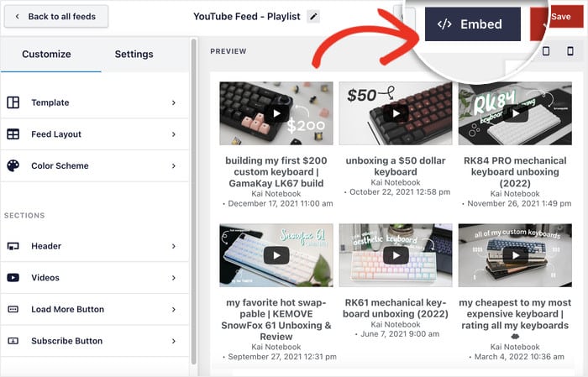588x377 pixels.
Task: Switch preview to tablet device icon
Action: pyautogui.click(x=546, y=51)
